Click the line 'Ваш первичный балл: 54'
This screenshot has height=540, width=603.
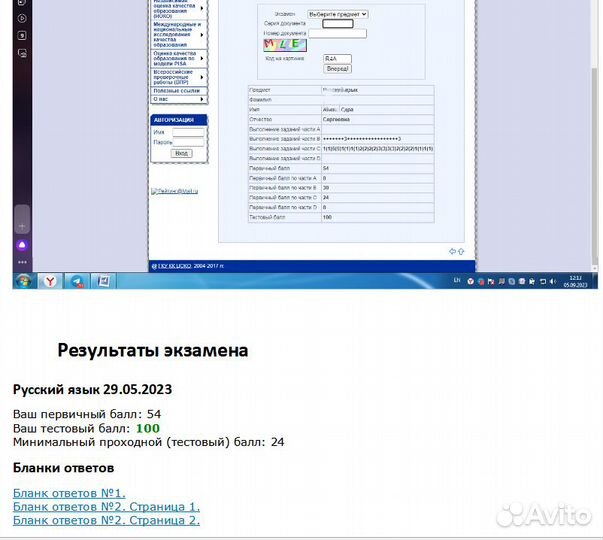pos(87,414)
